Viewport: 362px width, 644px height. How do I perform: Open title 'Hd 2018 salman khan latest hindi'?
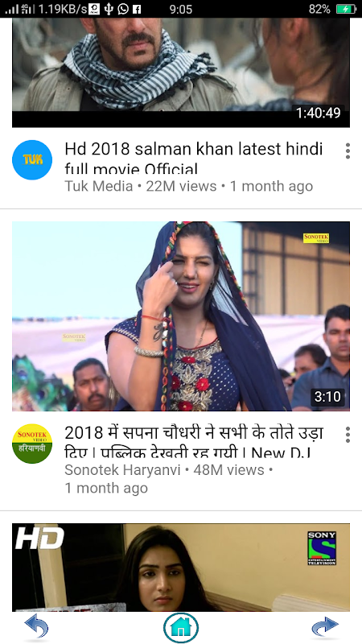pos(194,150)
